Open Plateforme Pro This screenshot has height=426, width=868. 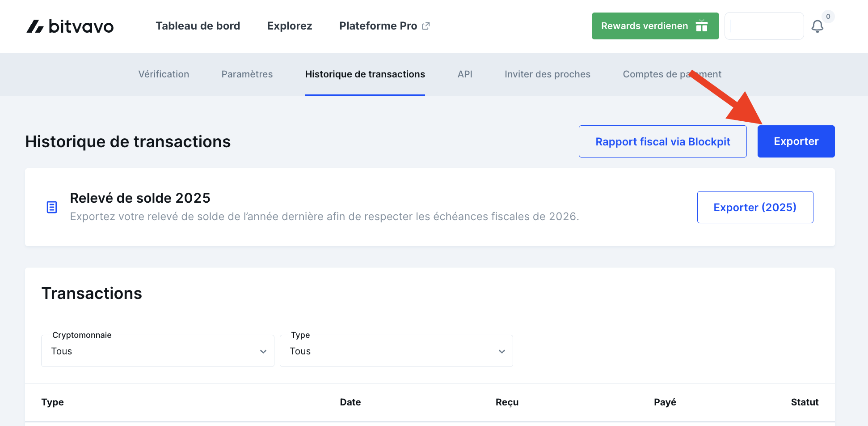tap(378, 26)
